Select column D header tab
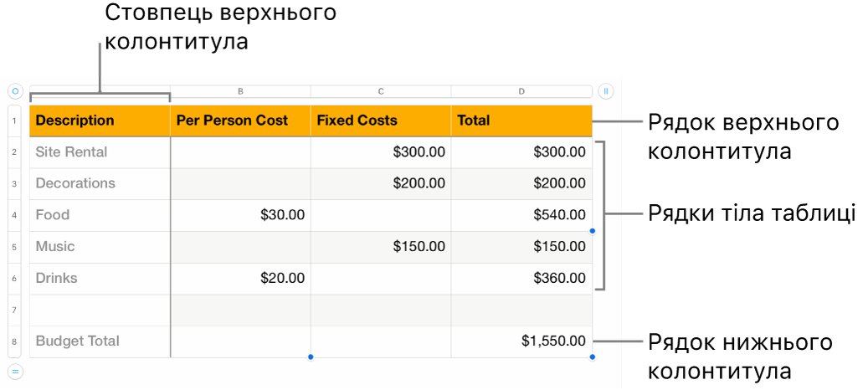 (x=521, y=90)
